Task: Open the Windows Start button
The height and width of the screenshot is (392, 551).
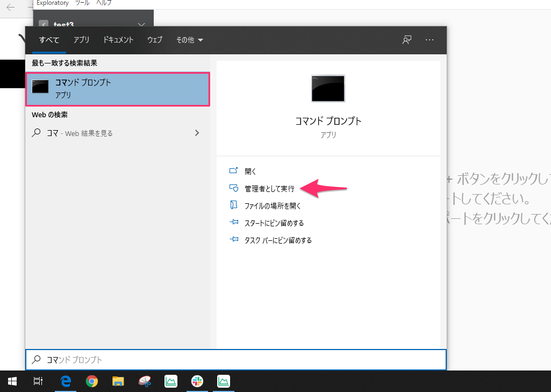Action: pos(12,381)
